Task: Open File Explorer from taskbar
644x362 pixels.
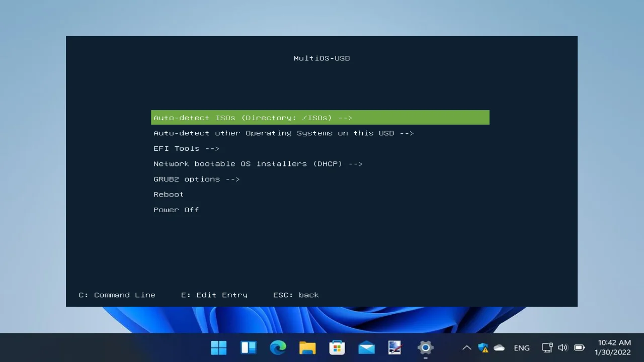Action: pyautogui.click(x=307, y=347)
